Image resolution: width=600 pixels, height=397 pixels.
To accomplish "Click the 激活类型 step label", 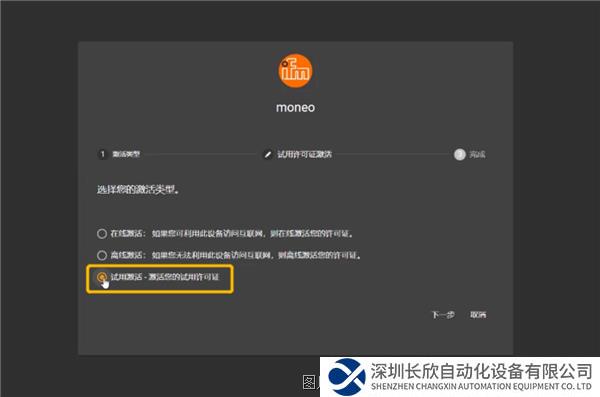I will coord(126,154).
